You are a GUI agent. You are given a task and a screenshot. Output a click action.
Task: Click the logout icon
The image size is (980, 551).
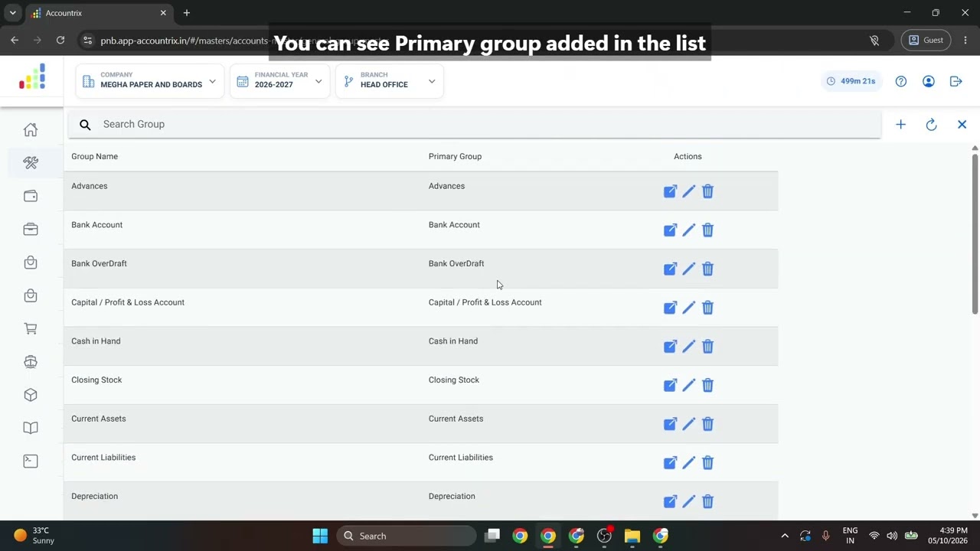[955, 81]
